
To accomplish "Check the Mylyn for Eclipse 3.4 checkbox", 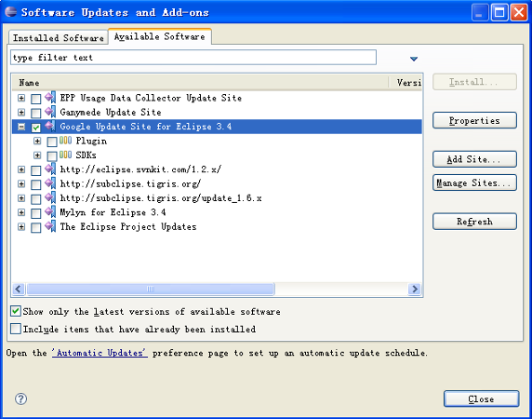I will coord(36,213).
